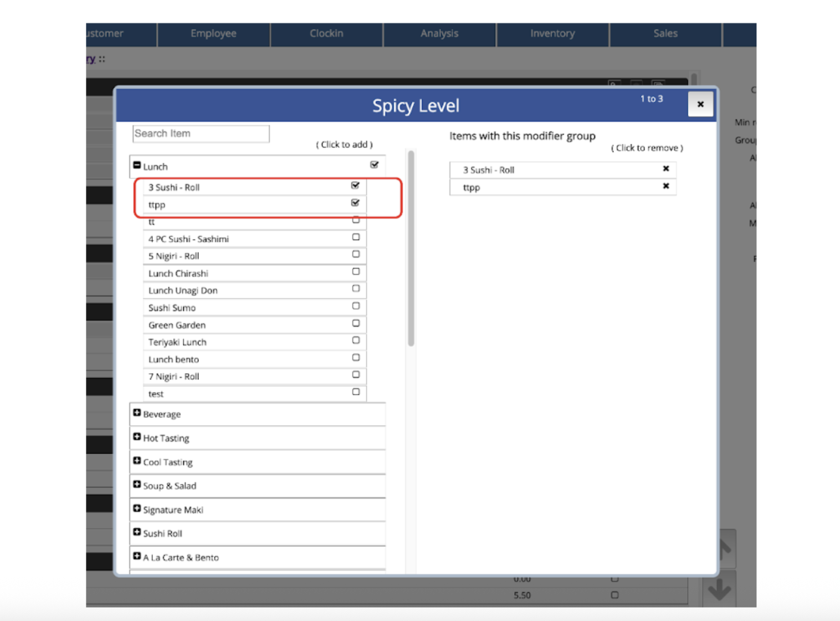Uncheck the 3 Sushi - Roll checkbox
The height and width of the screenshot is (621, 840).
click(x=356, y=185)
